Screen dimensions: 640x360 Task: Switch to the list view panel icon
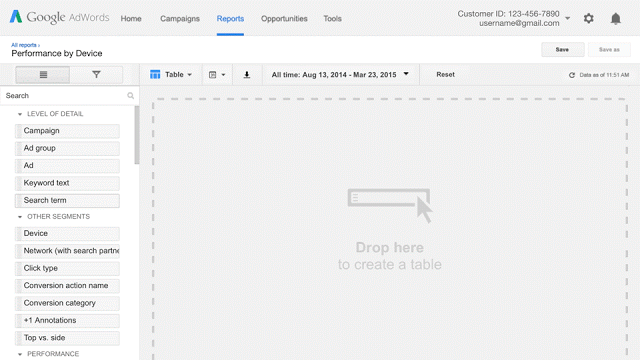point(43,75)
